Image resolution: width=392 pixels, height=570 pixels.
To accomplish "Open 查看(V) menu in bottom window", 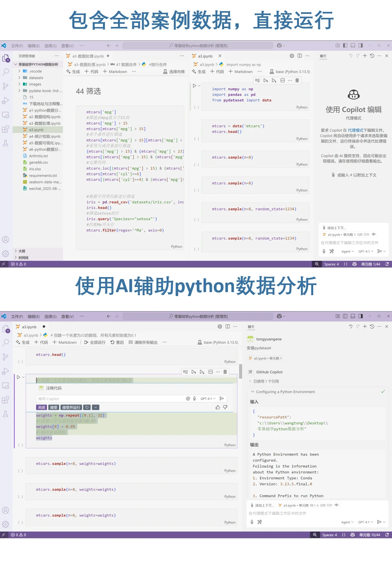I will 67,317.
